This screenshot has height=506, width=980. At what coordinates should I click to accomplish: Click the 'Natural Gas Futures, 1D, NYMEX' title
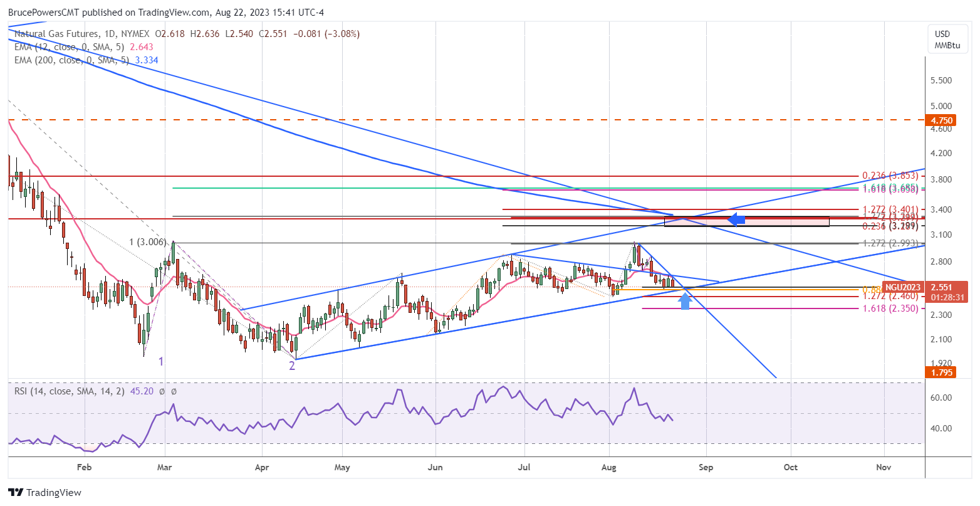click(x=83, y=34)
